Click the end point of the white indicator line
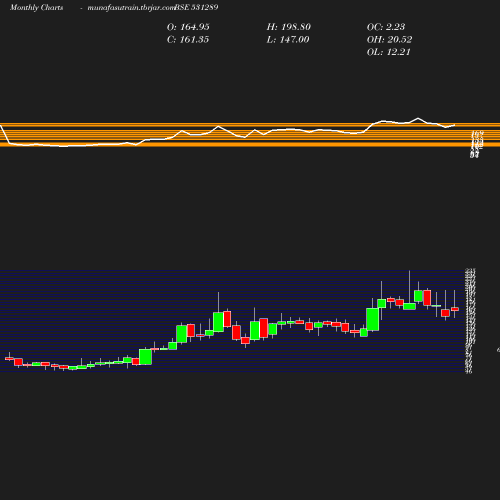The image size is (500, 500). click(455, 125)
